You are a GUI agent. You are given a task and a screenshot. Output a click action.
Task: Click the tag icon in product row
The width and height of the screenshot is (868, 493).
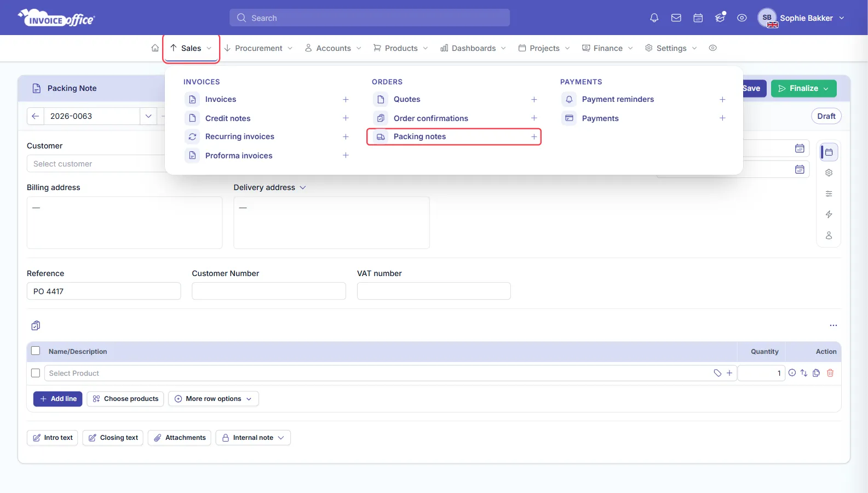[x=717, y=373]
